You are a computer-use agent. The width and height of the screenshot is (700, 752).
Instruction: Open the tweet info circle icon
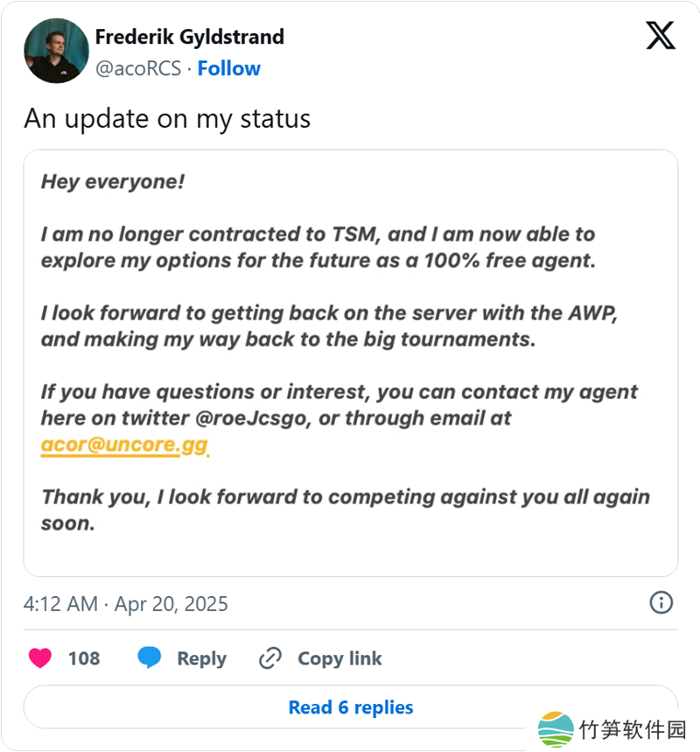coord(661,602)
